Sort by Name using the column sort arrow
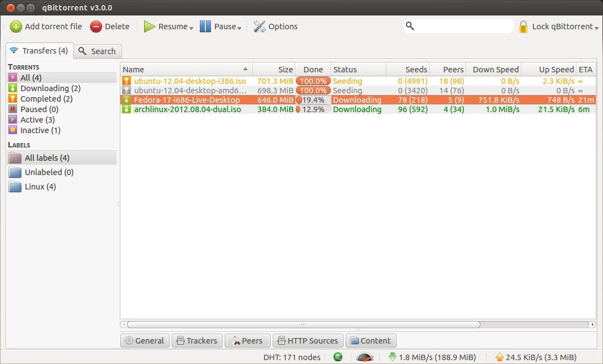 tap(245, 69)
